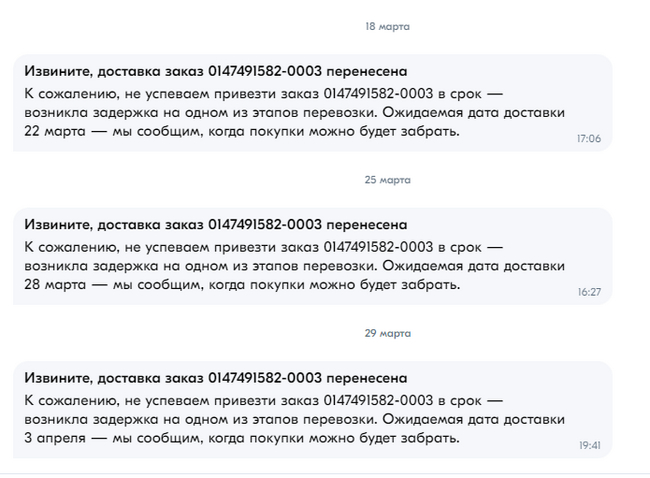
Task: Click the order number in the 17:06 message heading
Action: click(264, 72)
